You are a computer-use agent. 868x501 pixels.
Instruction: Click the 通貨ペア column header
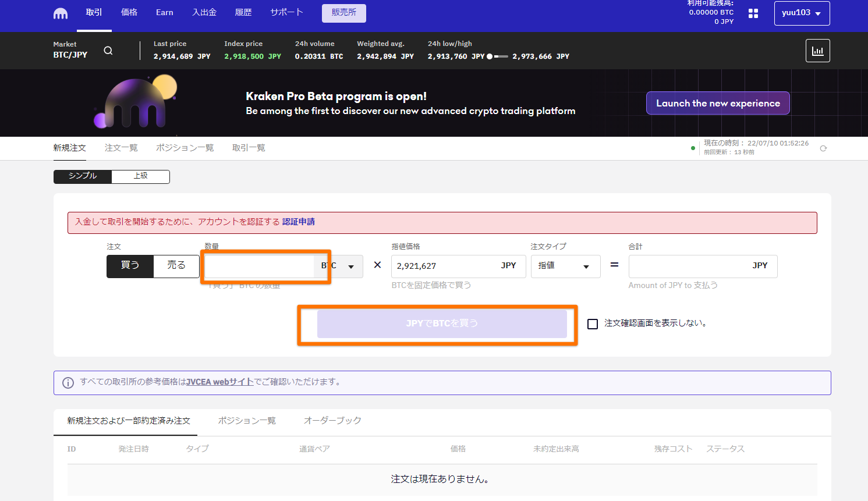314,449
